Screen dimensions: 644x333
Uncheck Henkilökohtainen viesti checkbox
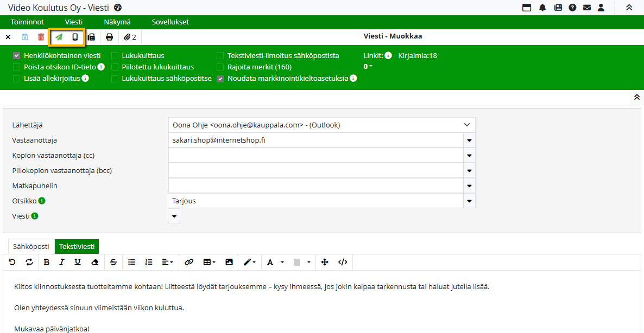tap(17, 56)
